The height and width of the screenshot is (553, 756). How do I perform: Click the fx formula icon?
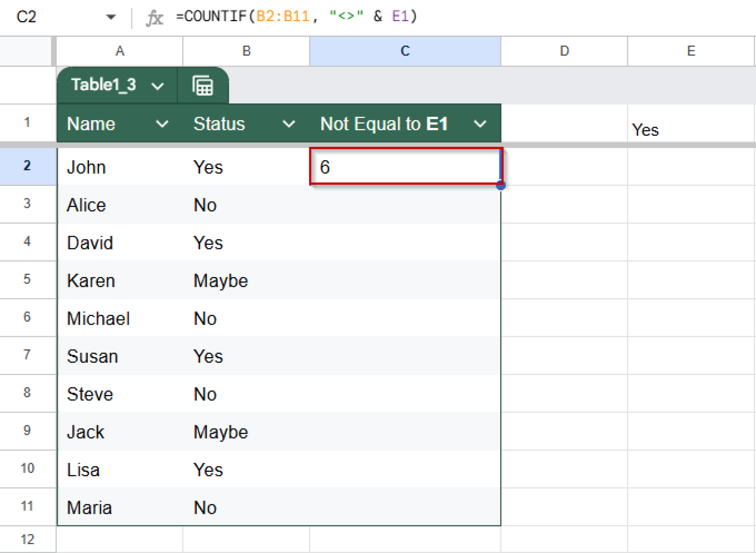(x=155, y=16)
